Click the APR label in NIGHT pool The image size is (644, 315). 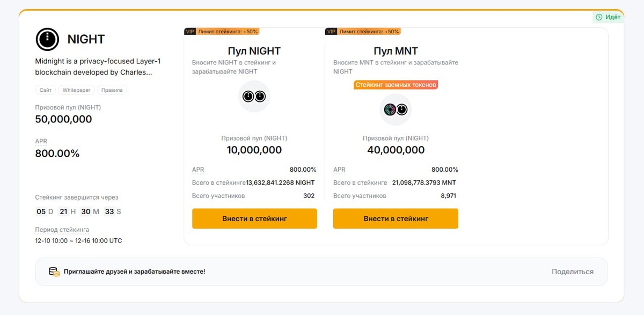point(197,170)
